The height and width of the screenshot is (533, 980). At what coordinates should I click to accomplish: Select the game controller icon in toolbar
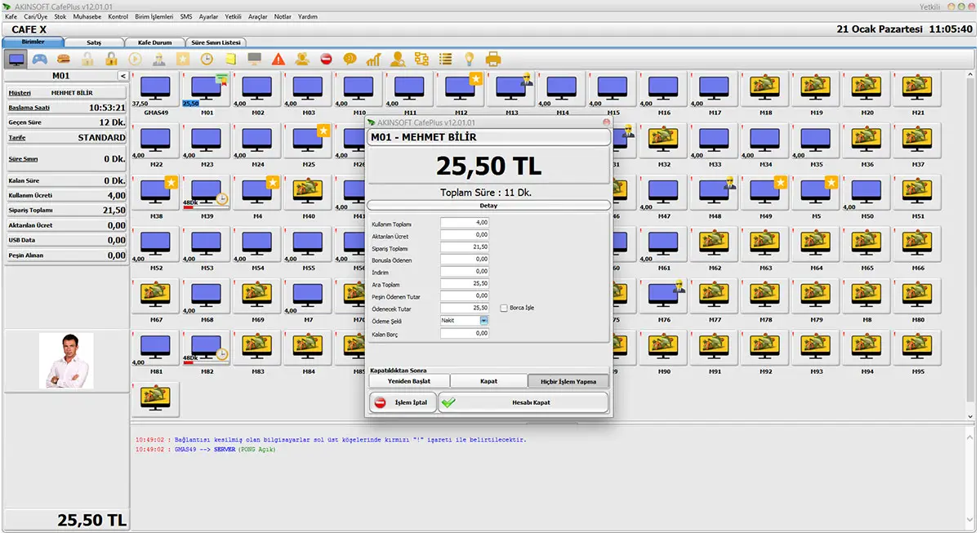point(39,59)
